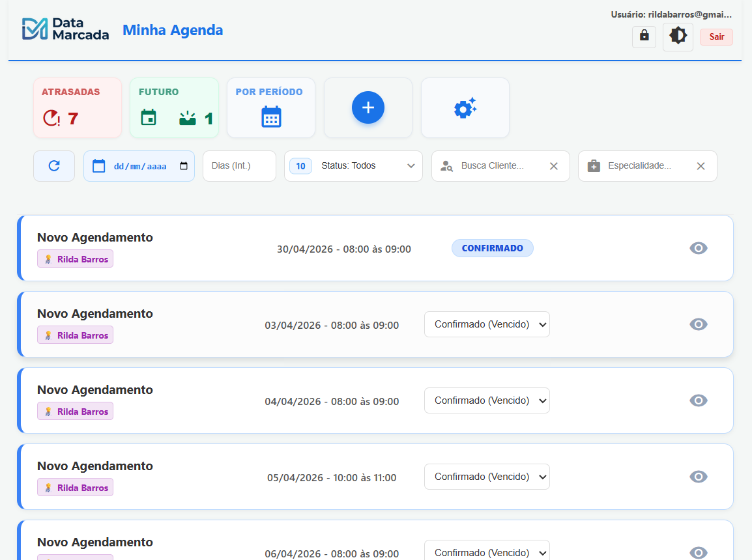The width and height of the screenshot is (752, 560).
Task: Toggle dark mode theme icon
Action: tap(678, 36)
